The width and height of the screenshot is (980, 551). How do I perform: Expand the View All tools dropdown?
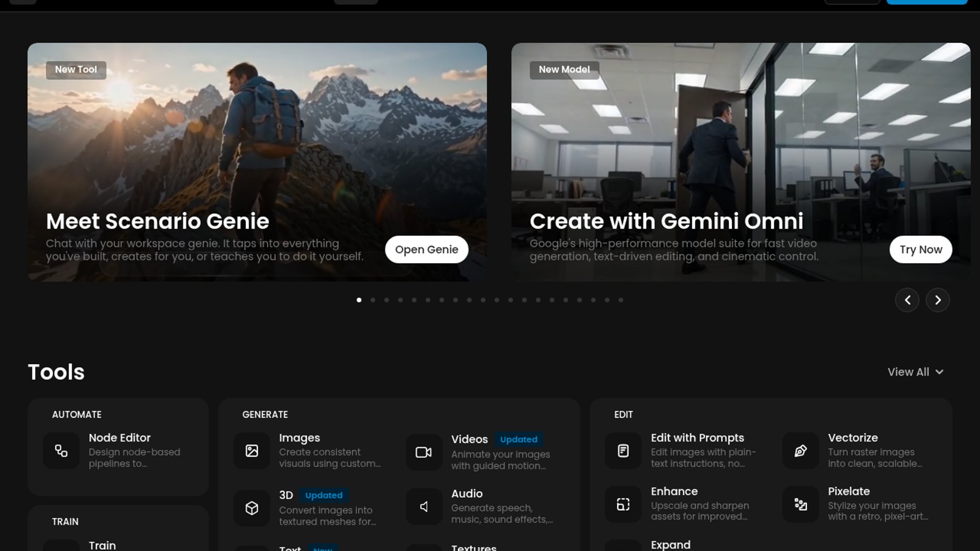tap(916, 372)
